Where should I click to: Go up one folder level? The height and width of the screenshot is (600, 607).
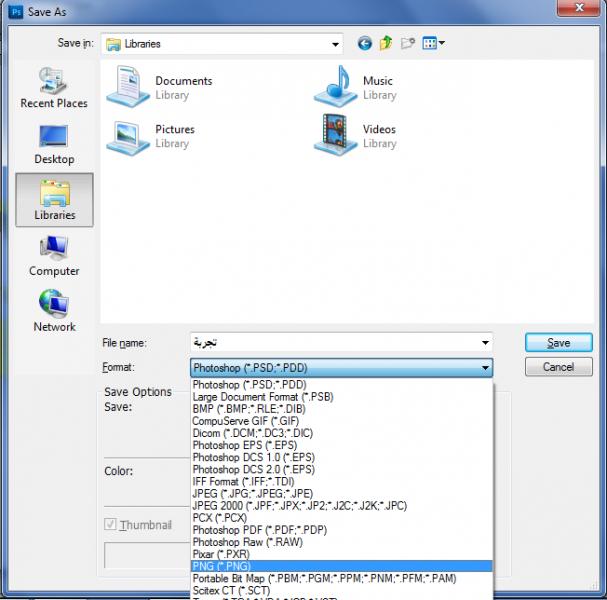386,43
